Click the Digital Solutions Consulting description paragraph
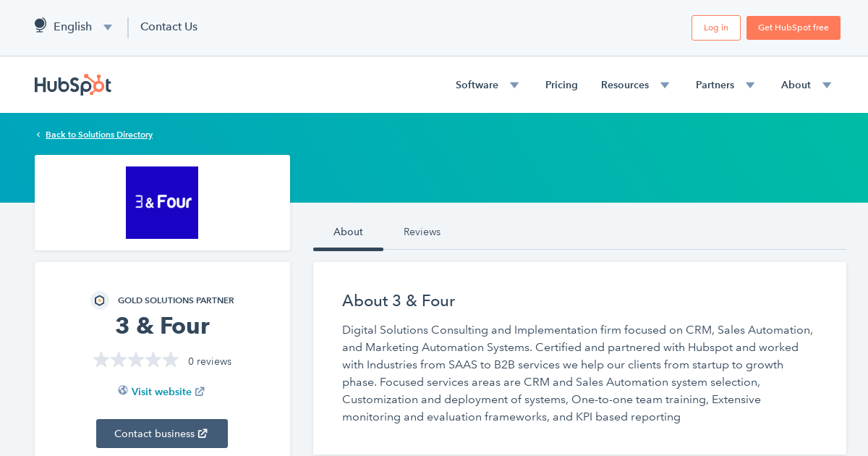Image resolution: width=868 pixels, height=456 pixels. coord(578,373)
